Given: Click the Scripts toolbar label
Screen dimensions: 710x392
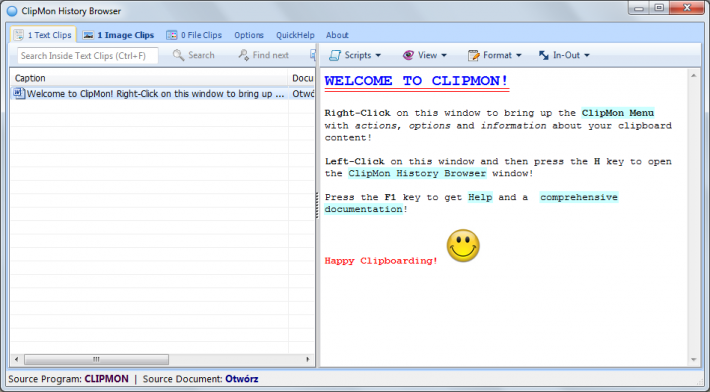Looking at the screenshot, I should (358, 55).
